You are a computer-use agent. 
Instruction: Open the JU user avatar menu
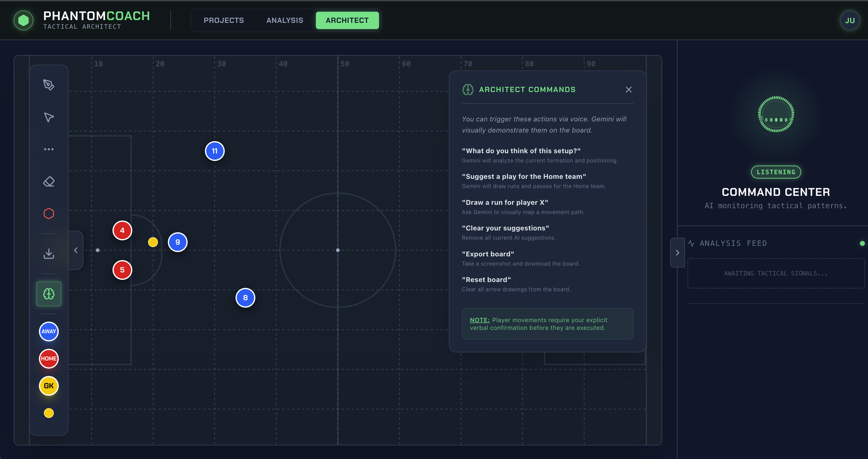coord(849,21)
